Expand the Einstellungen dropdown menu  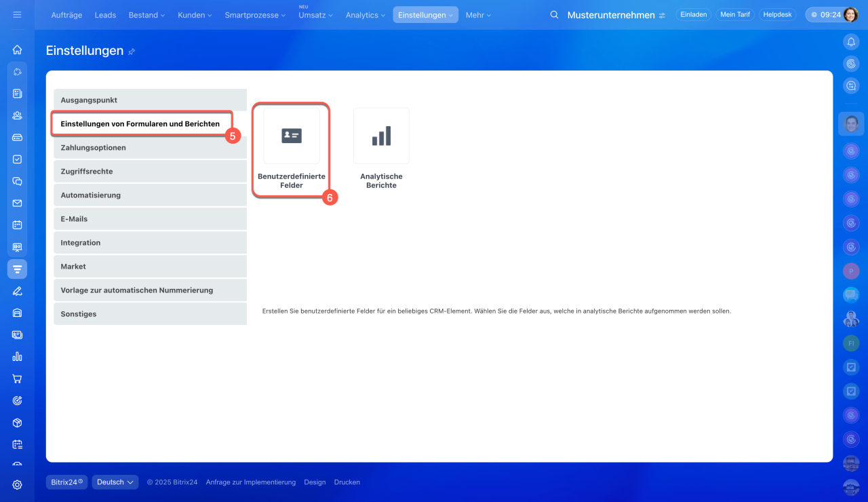point(426,15)
